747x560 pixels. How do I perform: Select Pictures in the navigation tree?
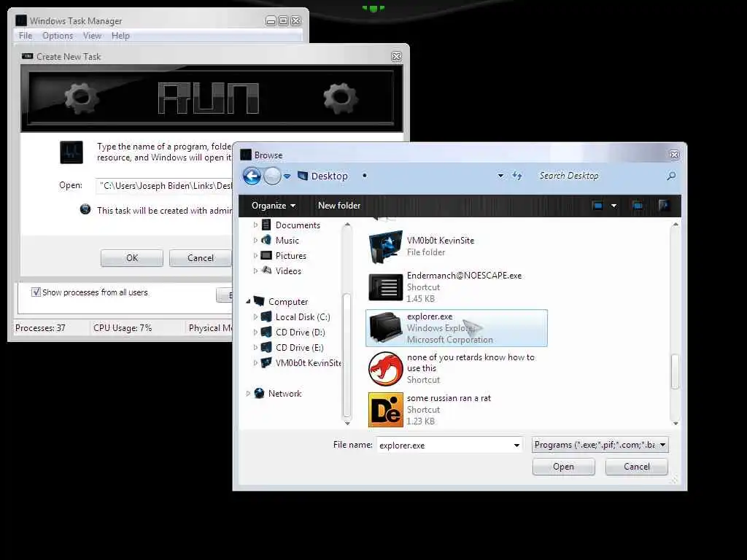coord(290,256)
